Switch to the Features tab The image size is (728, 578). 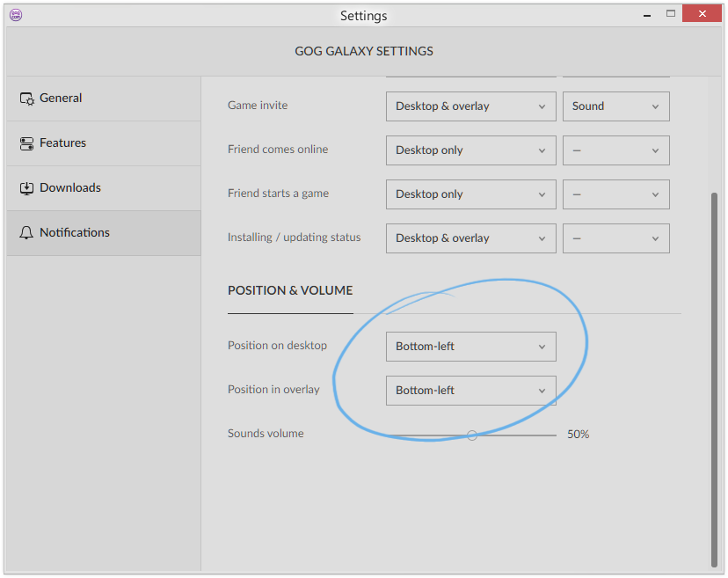click(104, 143)
